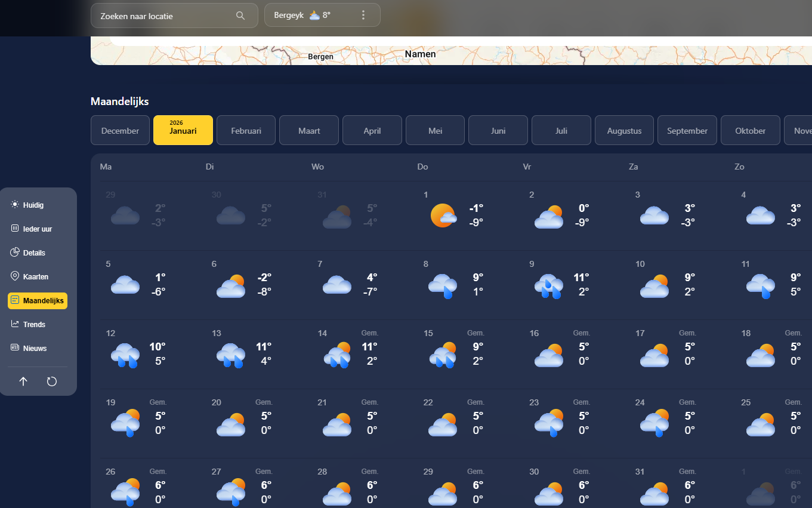
Task: Open the January 22 forecast day
Action: 469,423
